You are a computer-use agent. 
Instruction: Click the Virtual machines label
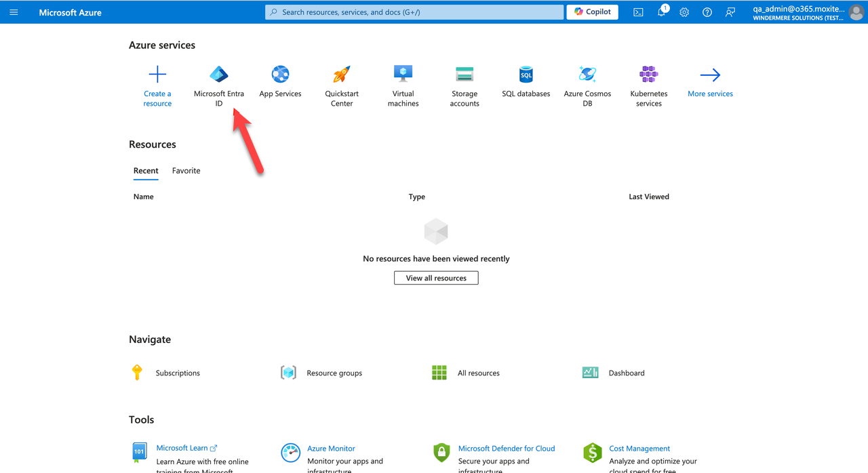point(403,99)
